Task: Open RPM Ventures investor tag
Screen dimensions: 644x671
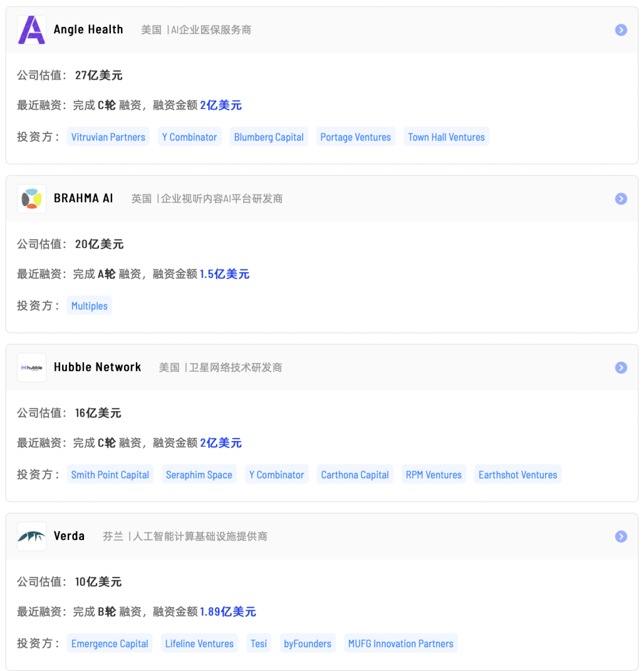Action: point(434,474)
